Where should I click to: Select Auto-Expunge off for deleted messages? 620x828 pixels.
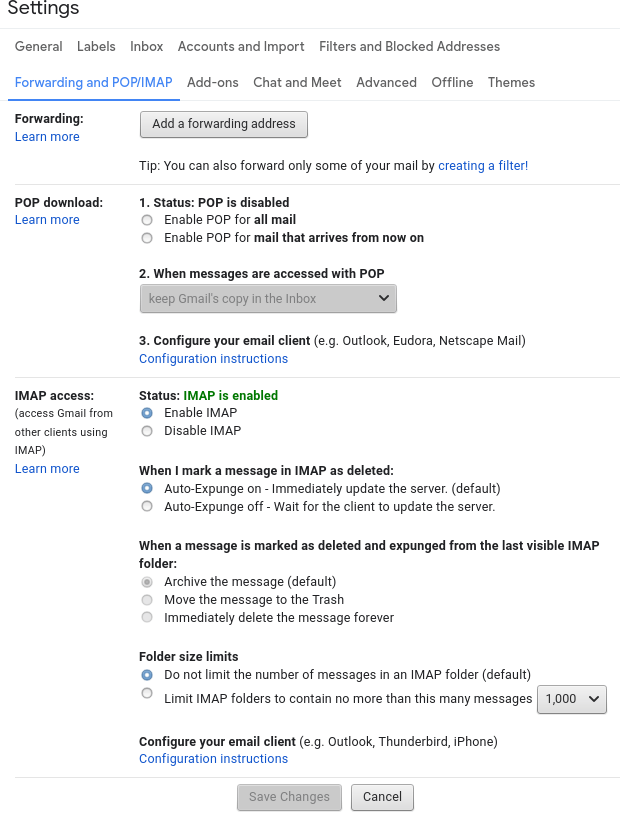pos(147,506)
